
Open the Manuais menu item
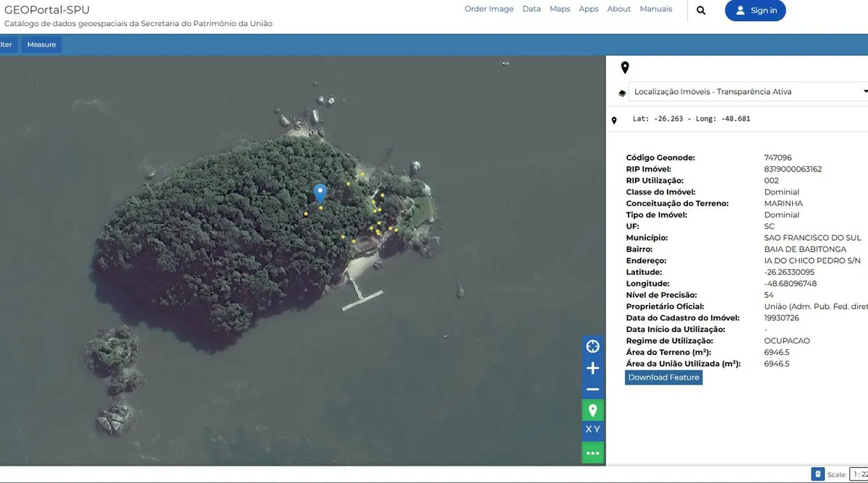pos(656,9)
